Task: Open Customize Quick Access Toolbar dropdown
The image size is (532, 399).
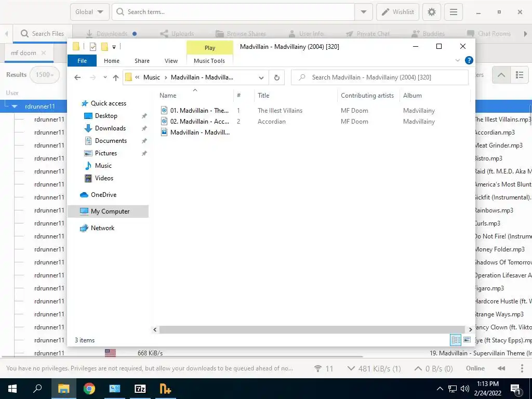Action: click(x=114, y=47)
